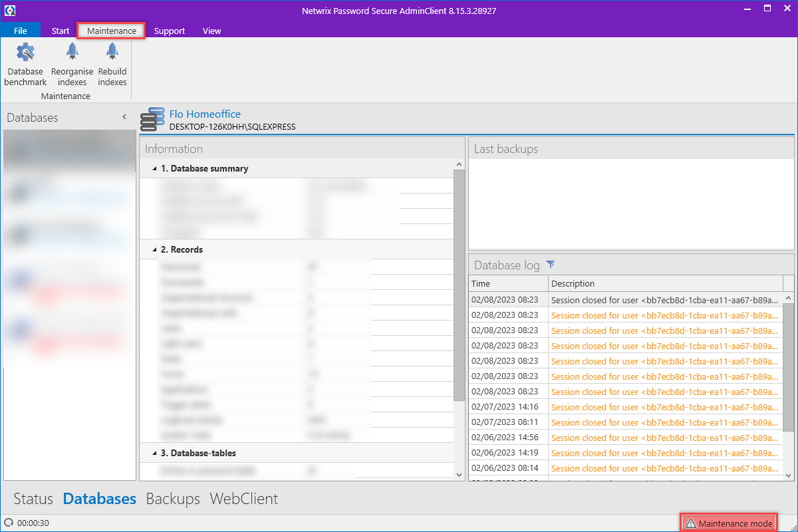This screenshot has width=798, height=532.
Task: Go to the Status view
Action: (33, 499)
